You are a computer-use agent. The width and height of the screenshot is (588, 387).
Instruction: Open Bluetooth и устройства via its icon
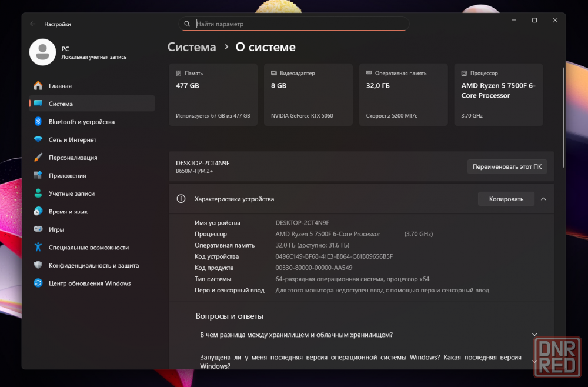38,122
